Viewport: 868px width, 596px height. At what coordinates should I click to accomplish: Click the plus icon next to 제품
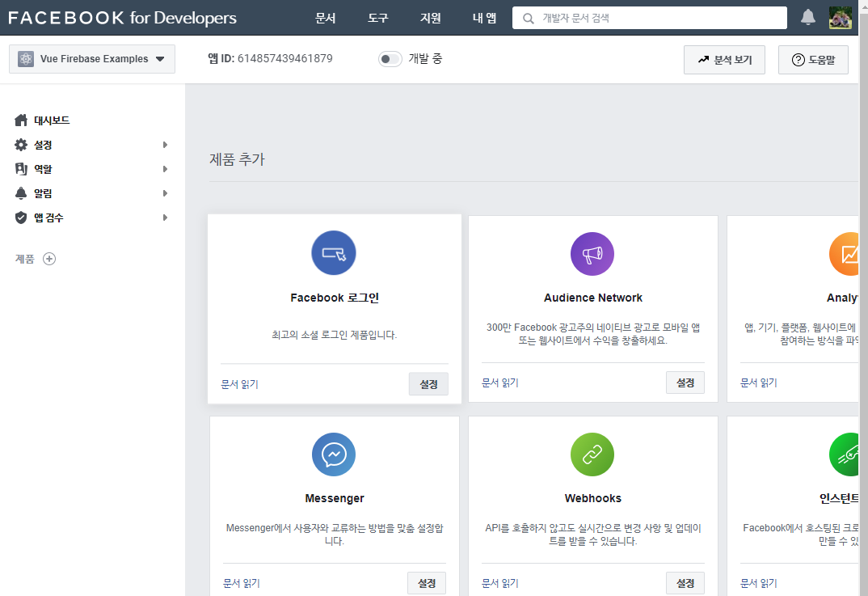[49, 259]
